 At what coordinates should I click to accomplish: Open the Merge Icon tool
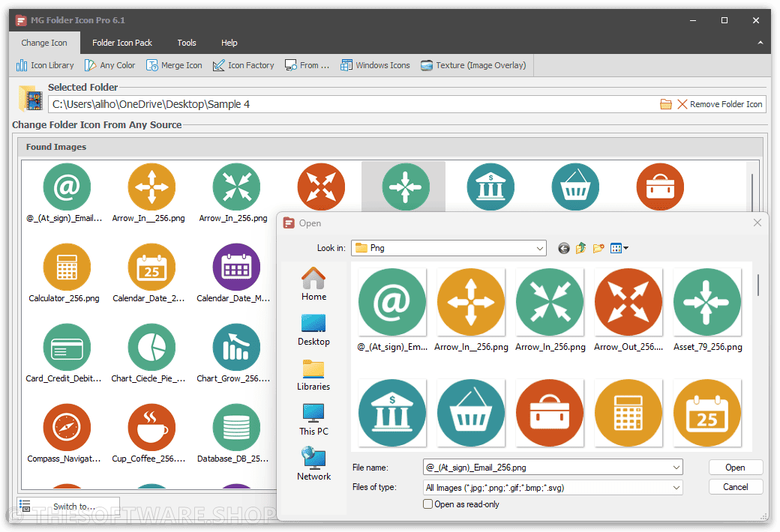coord(174,65)
